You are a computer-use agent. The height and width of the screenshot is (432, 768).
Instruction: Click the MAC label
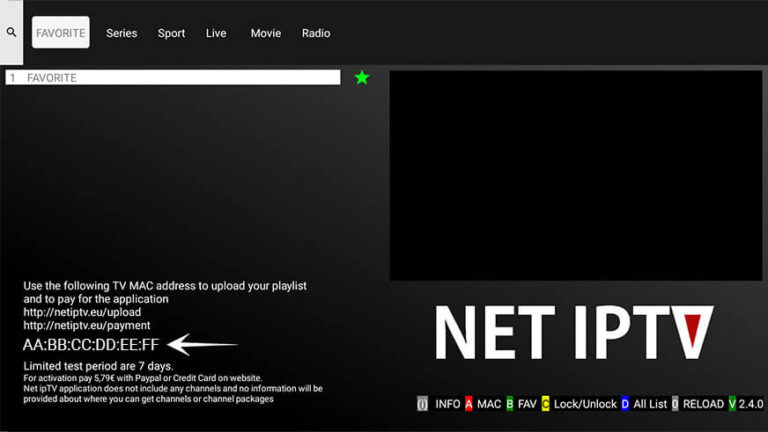489,404
